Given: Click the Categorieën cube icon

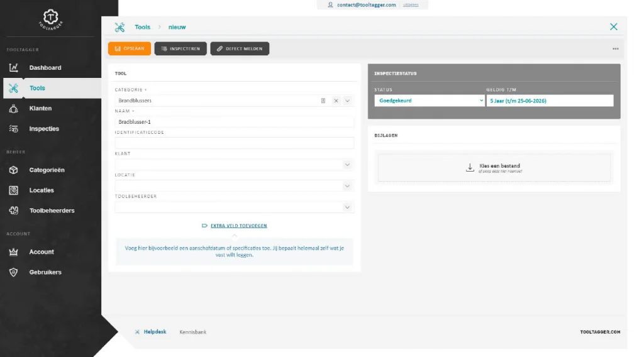Looking at the screenshot, I should pos(14,170).
